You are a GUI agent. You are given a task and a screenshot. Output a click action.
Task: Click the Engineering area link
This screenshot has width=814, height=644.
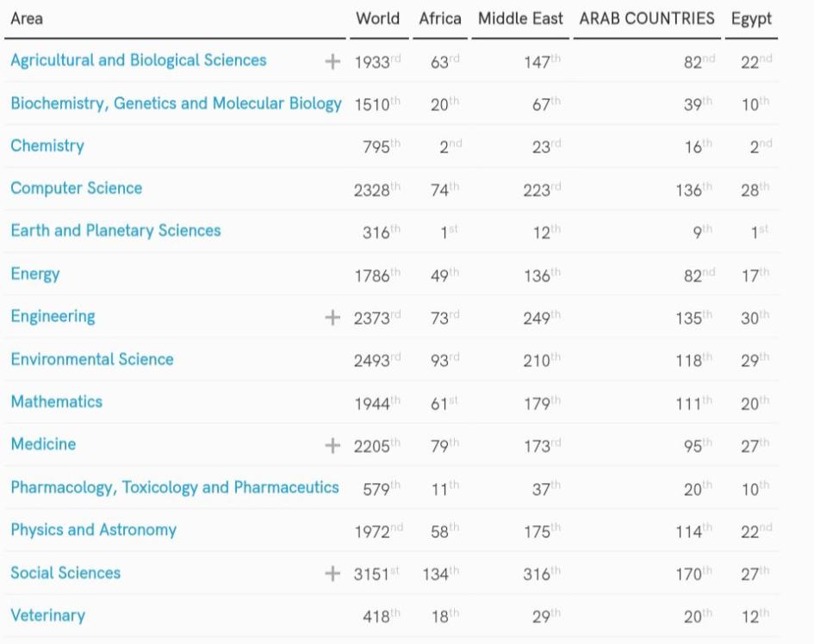click(53, 316)
